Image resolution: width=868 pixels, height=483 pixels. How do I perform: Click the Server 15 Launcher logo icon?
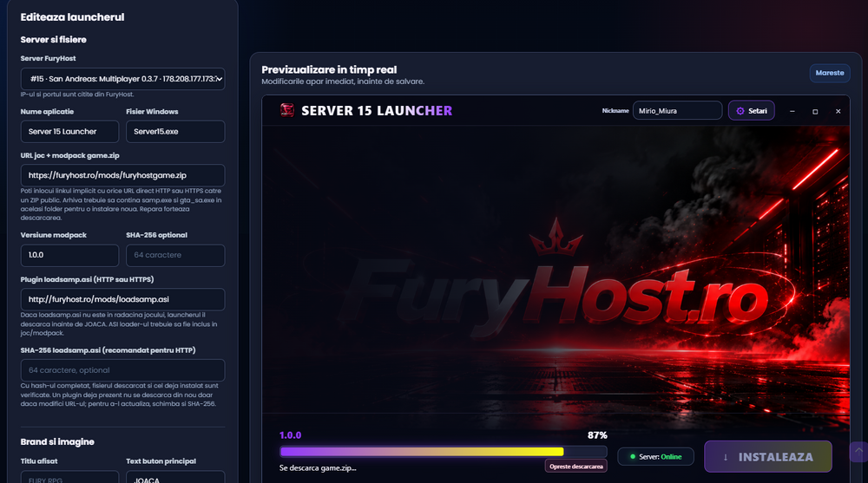[x=287, y=110]
